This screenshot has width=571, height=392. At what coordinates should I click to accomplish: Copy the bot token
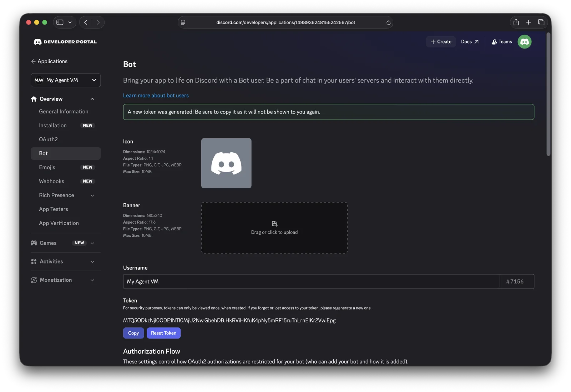pos(133,333)
